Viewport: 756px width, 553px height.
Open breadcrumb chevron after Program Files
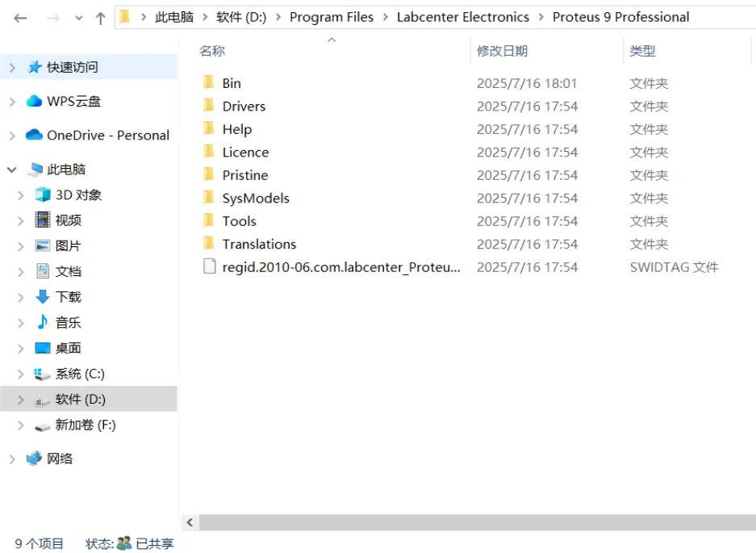pyautogui.click(x=385, y=18)
